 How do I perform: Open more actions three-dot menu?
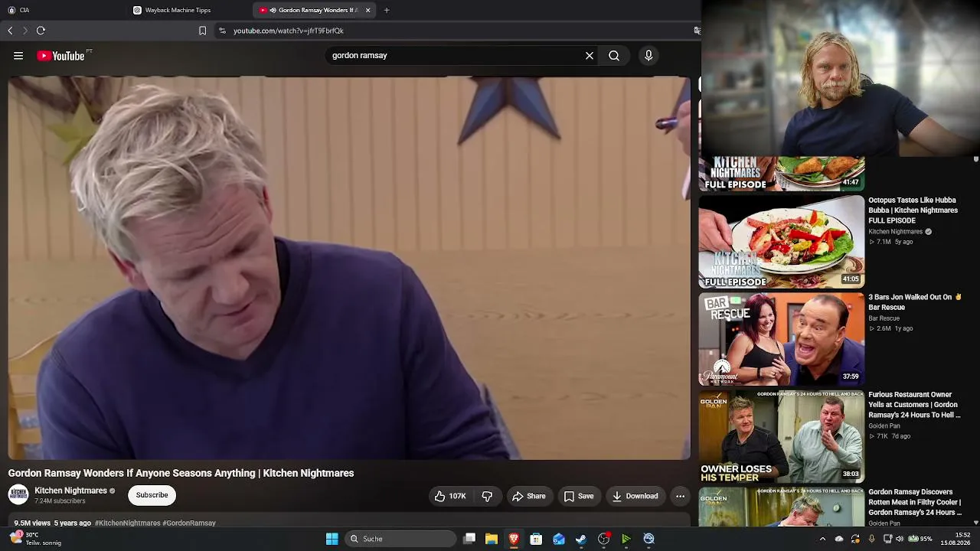click(x=680, y=497)
